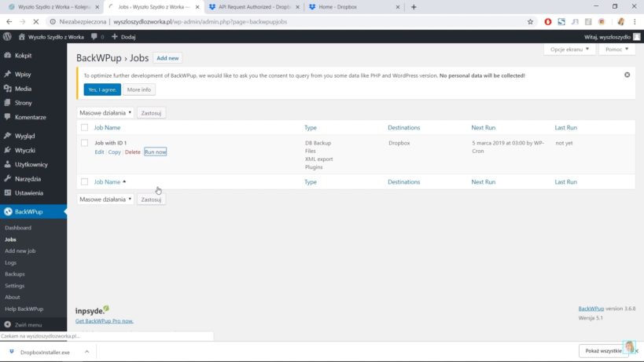Image resolution: width=644 pixels, height=362 pixels.
Task: Click browser back arrow
Action: pos(9,22)
